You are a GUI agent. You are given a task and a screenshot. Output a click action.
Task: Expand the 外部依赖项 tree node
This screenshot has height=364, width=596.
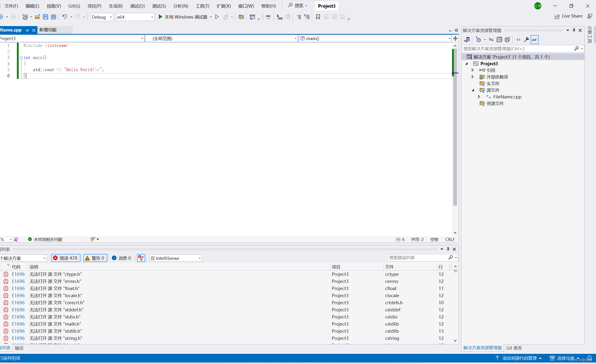pyautogui.click(x=473, y=77)
